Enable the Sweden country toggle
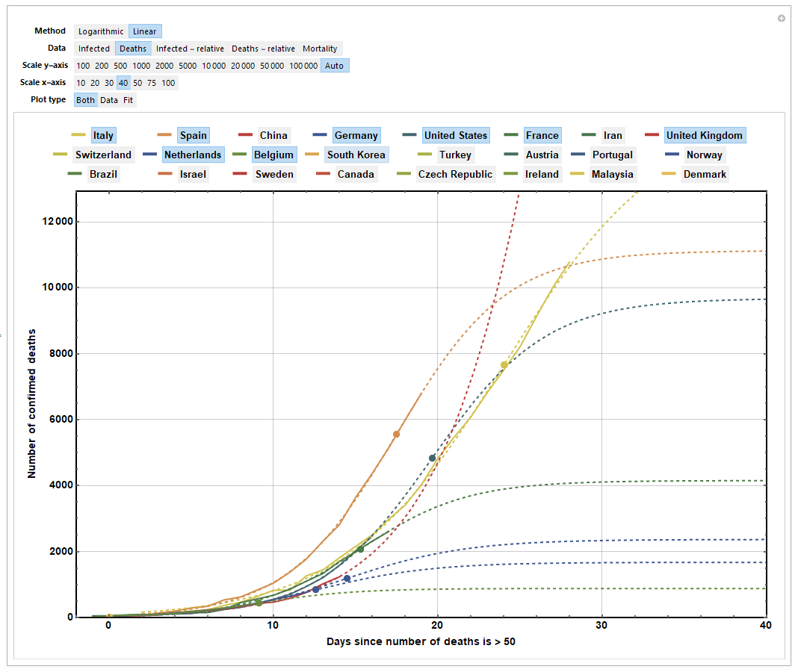This screenshot has height=672, width=798. coord(273,174)
